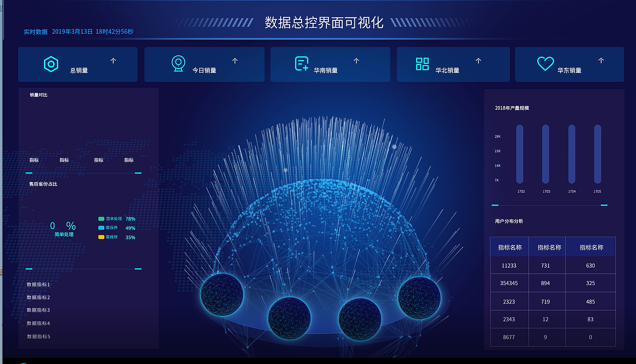Click the green swatch beside 简单处理
Image resolution: width=636 pixels, height=364 pixels.
[x=101, y=218]
